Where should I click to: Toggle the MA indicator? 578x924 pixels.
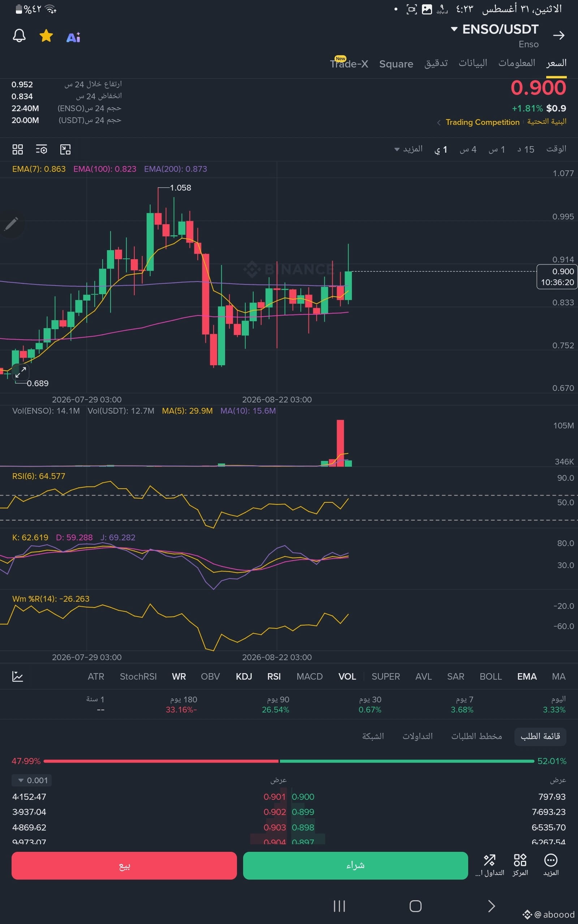[558, 677]
